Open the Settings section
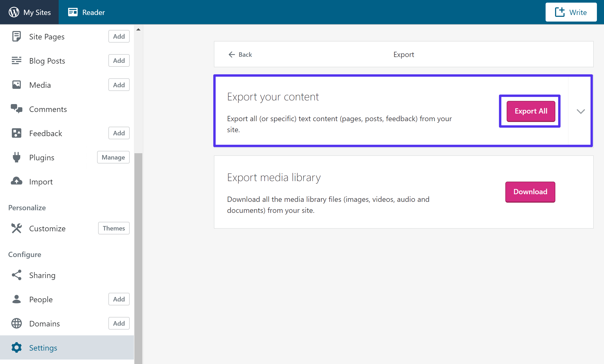 coord(43,347)
